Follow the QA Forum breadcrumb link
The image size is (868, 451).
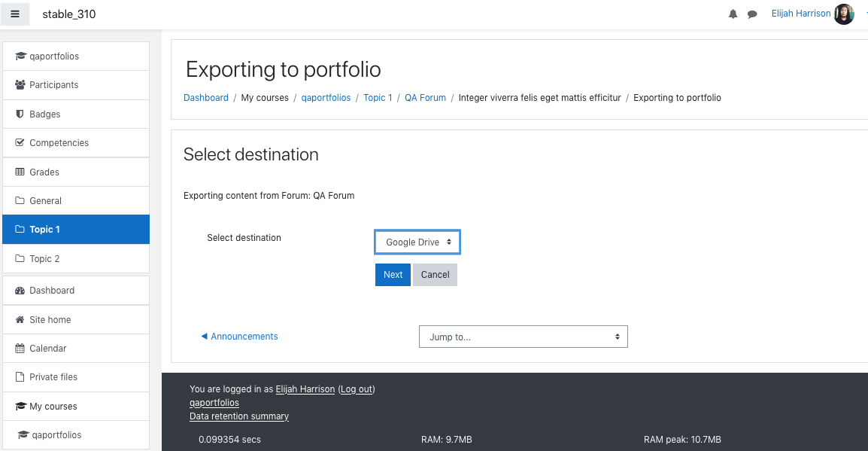click(x=425, y=98)
